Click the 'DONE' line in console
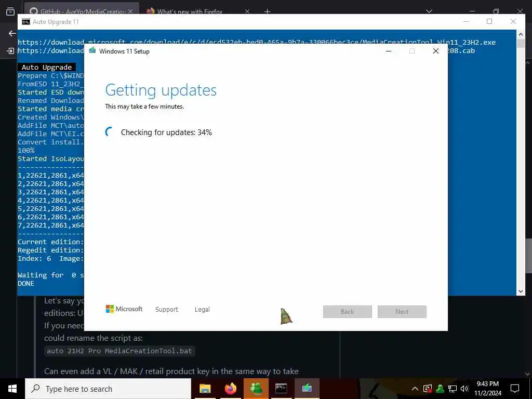 [26, 283]
